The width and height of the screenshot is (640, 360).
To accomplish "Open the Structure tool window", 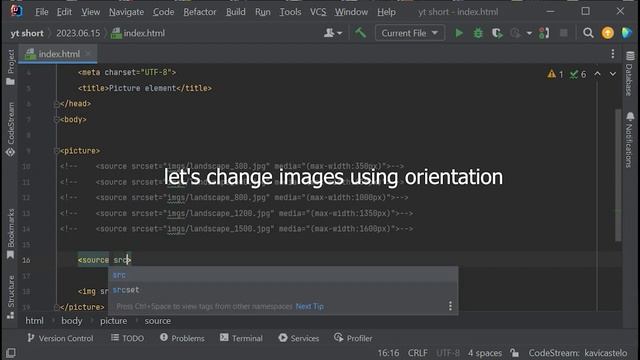I will [x=11, y=297].
